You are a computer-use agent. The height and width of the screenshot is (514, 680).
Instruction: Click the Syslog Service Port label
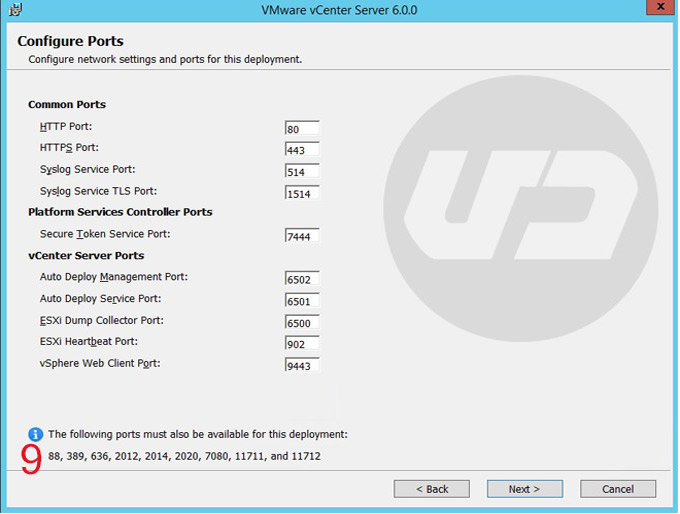(88, 170)
